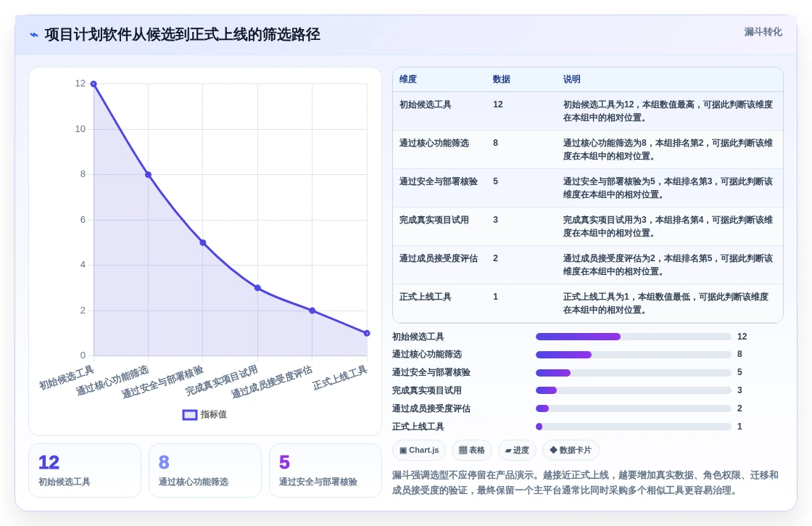Viewport: 812px width, 526px height.
Task: Click the description starting 完成真实项目试用为3
Action: [668, 226]
